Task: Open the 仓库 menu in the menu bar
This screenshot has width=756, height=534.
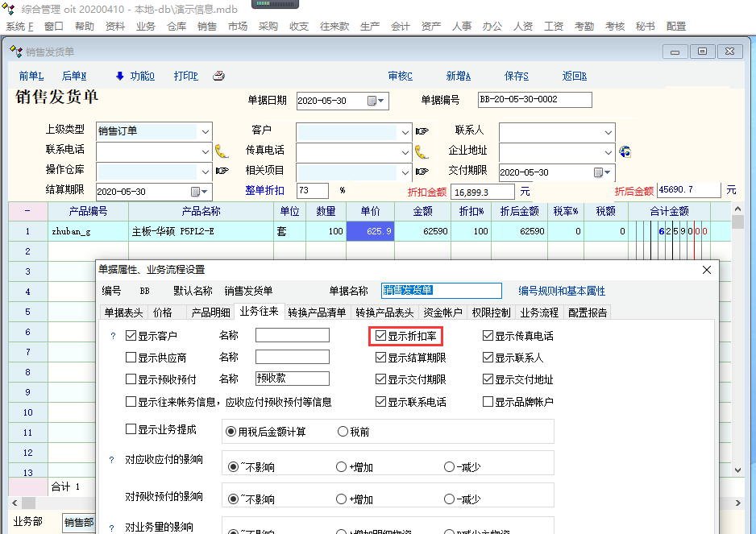Action: 177,26
